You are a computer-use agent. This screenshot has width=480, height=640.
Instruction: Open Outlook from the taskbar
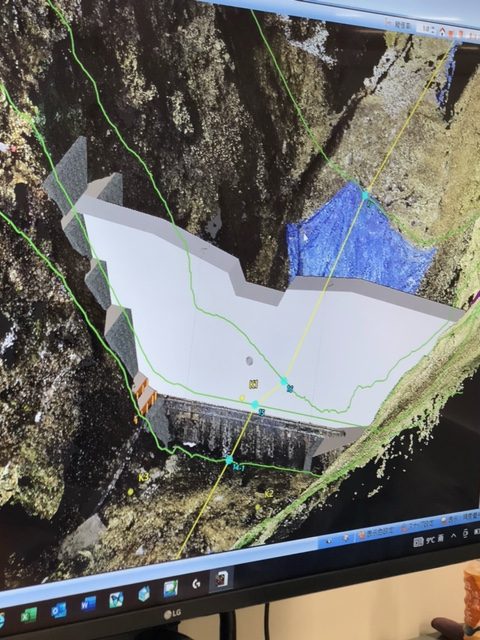pos(59,610)
